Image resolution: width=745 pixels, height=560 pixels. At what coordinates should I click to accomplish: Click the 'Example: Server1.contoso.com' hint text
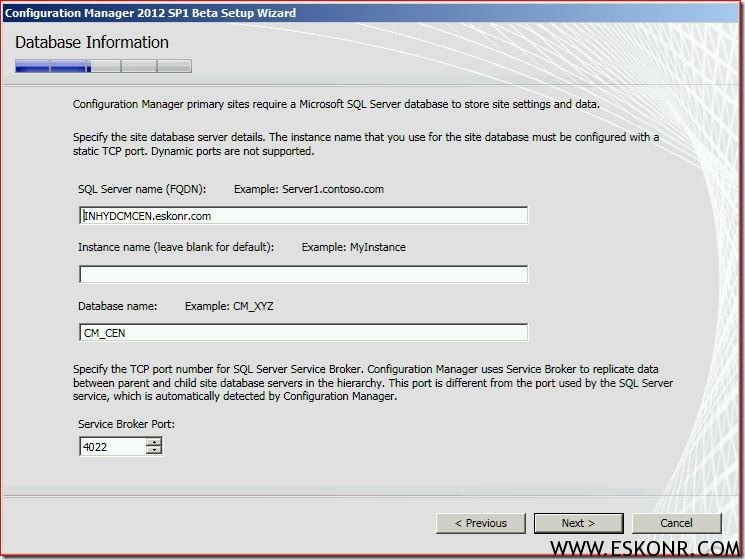tap(309, 189)
